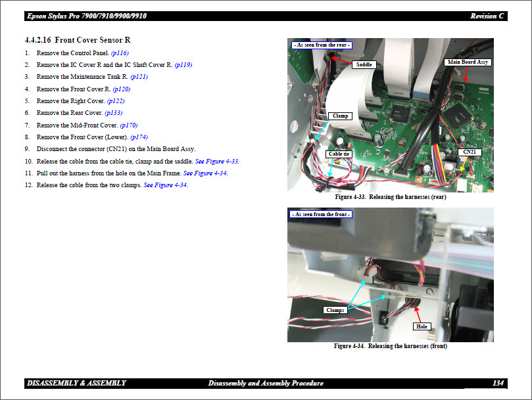The height and width of the screenshot is (400, 532).
Task: Open the p120 Front Cover R link
Action: pyautogui.click(x=122, y=89)
